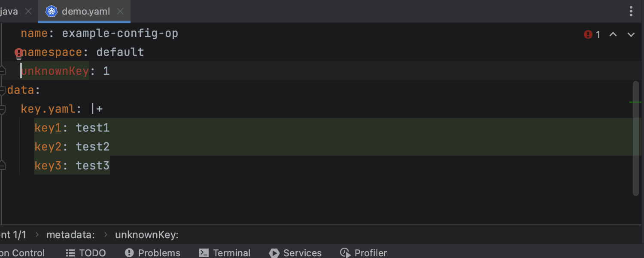Jump to next highlighted error arrow
644x258 pixels.
[631, 35]
